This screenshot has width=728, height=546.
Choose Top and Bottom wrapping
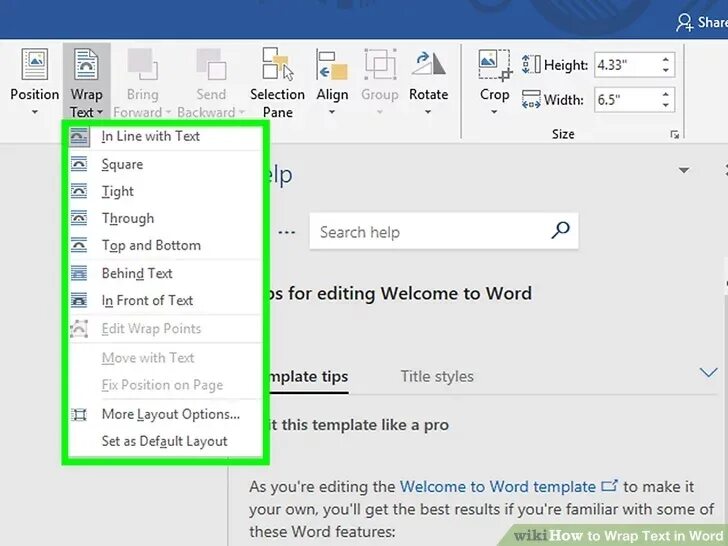pos(165,245)
